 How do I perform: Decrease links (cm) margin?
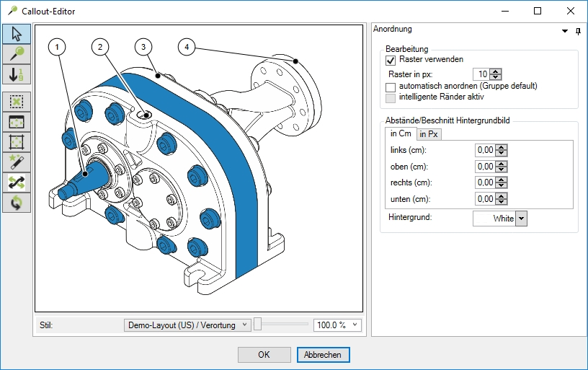click(502, 153)
